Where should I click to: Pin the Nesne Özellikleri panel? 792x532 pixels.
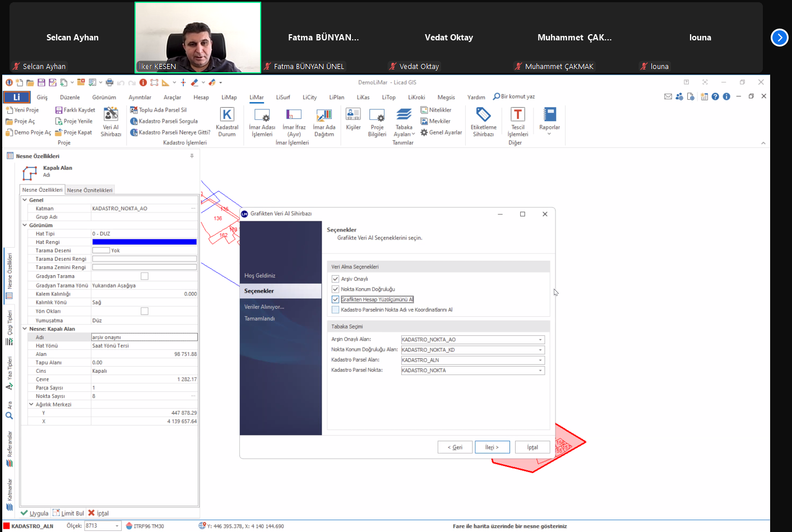click(x=192, y=156)
